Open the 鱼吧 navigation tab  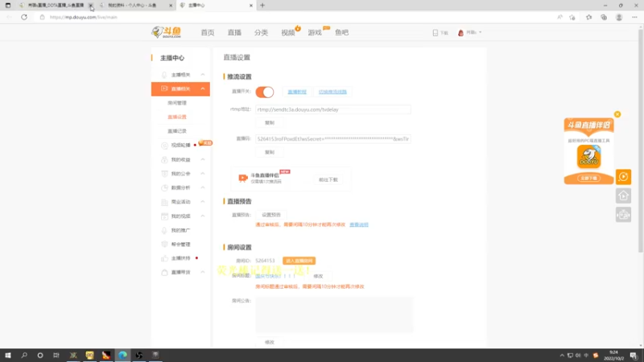click(x=341, y=32)
